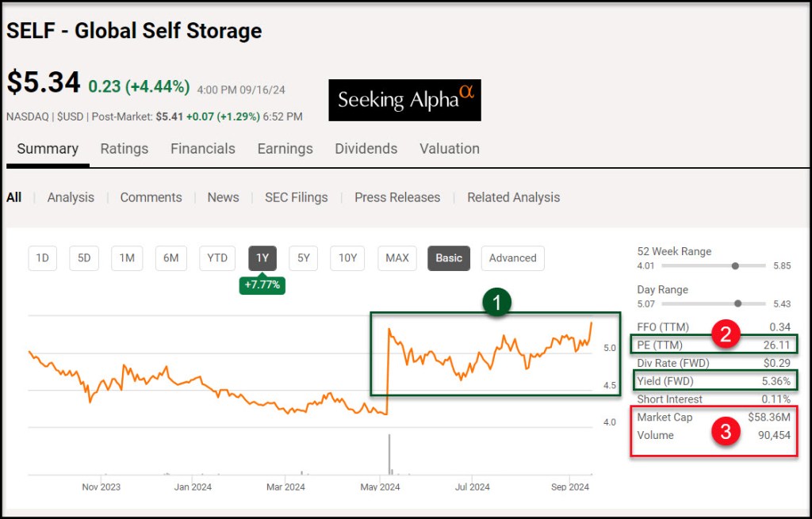Switch chart to Advanced mode

[x=512, y=258]
